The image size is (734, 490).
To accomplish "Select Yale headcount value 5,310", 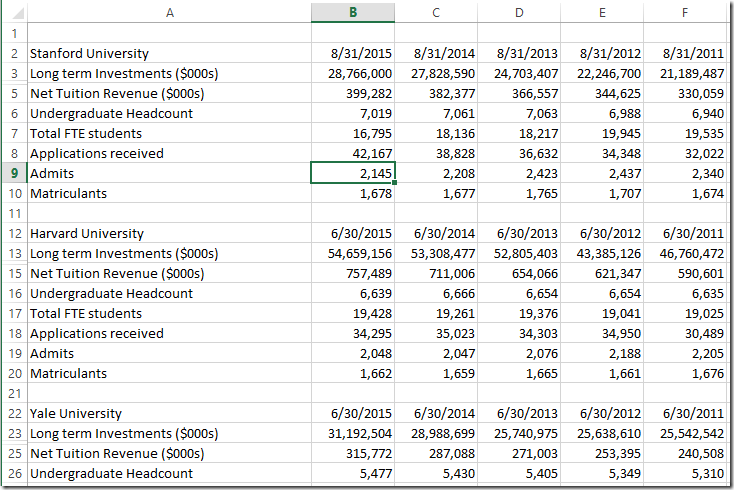I will tap(685, 473).
